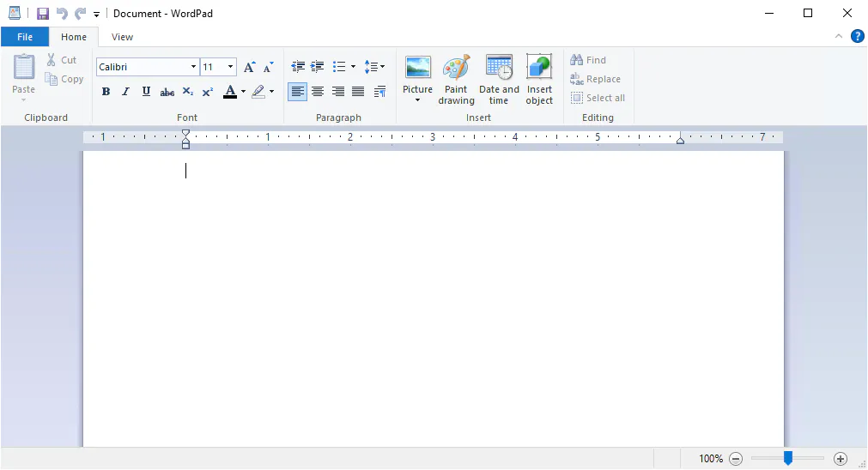
Task: Toggle Superscript formatting
Action: pyautogui.click(x=208, y=92)
